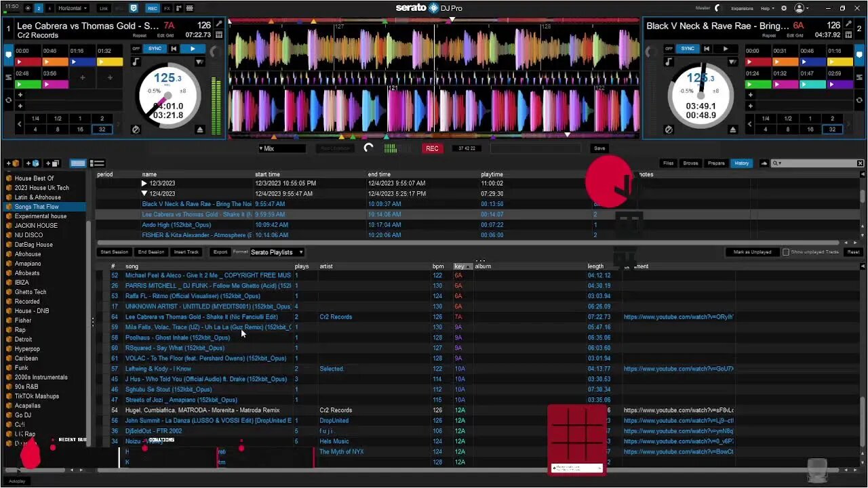This screenshot has height=488, width=868.
Task: Toggle SYNC on deck 2
Action: click(688, 49)
